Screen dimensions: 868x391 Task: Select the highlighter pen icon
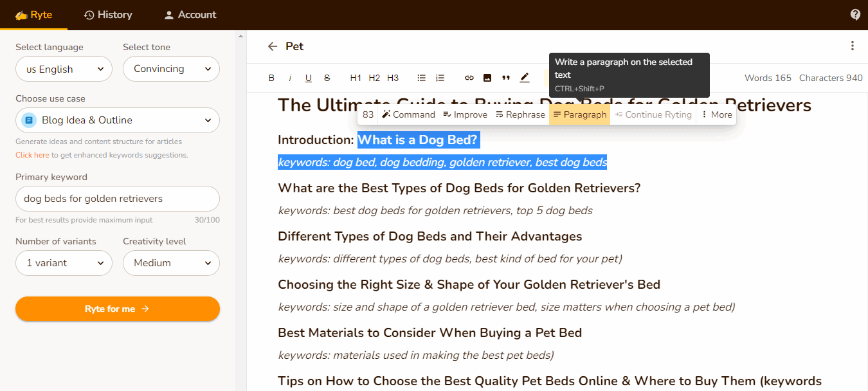[x=525, y=77]
